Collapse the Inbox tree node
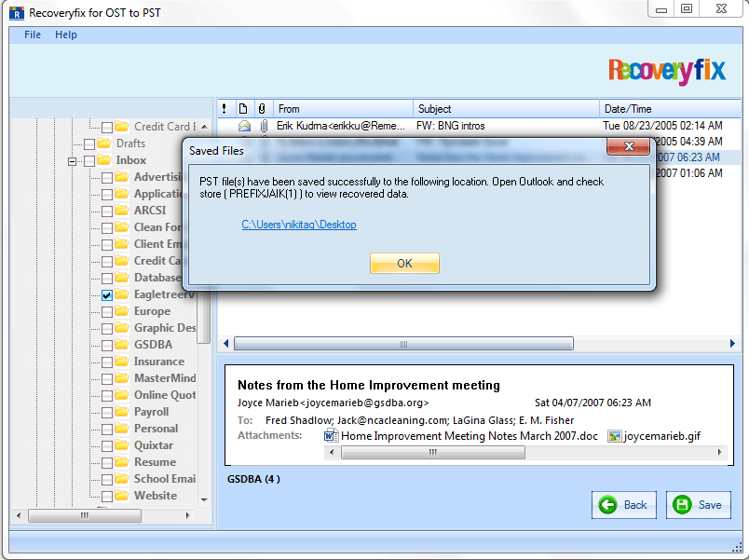The height and width of the screenshot is (560, 749). pos(72,161)
